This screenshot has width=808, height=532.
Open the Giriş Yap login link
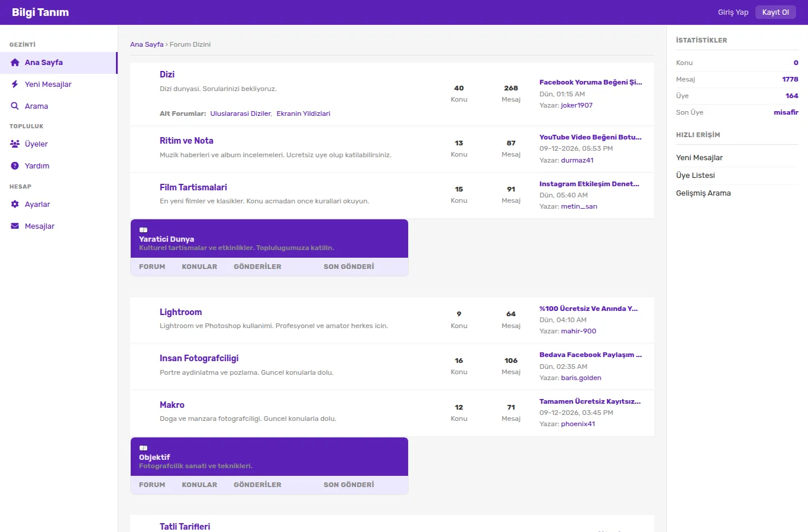click(x=733, y=12)
